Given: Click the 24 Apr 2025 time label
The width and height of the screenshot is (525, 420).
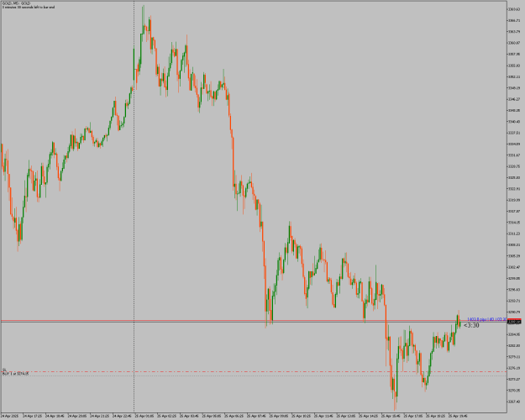Looking at the screenshot, I should [x=10, y=416].
